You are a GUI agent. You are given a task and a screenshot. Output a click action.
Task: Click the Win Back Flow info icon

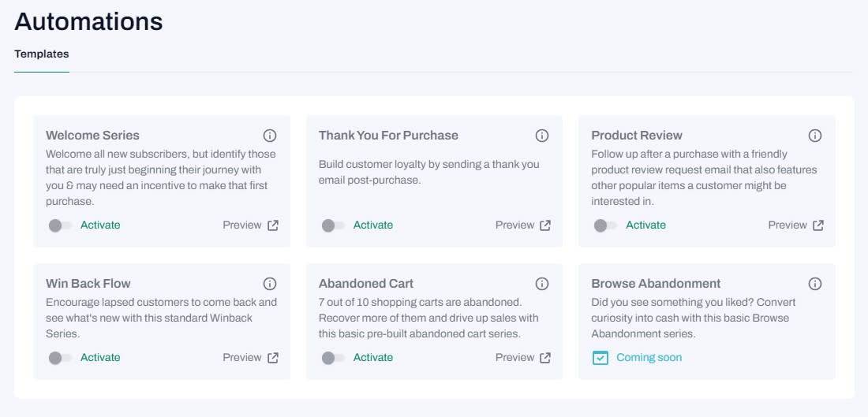pos(270,284)
